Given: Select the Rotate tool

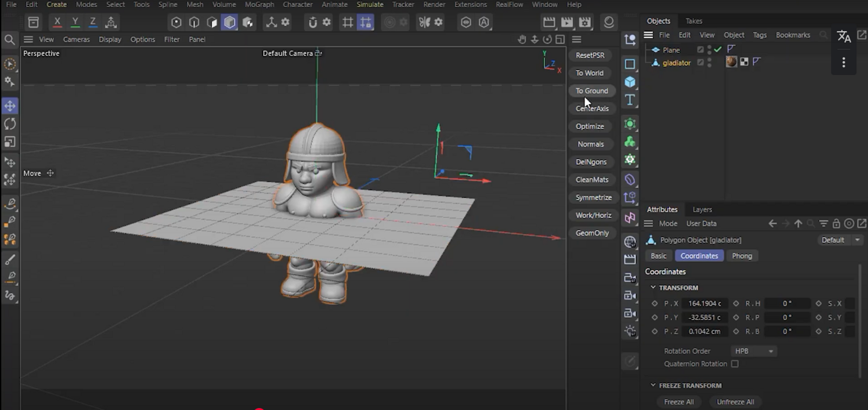Looking at the screenshot, I should (10, 124).
